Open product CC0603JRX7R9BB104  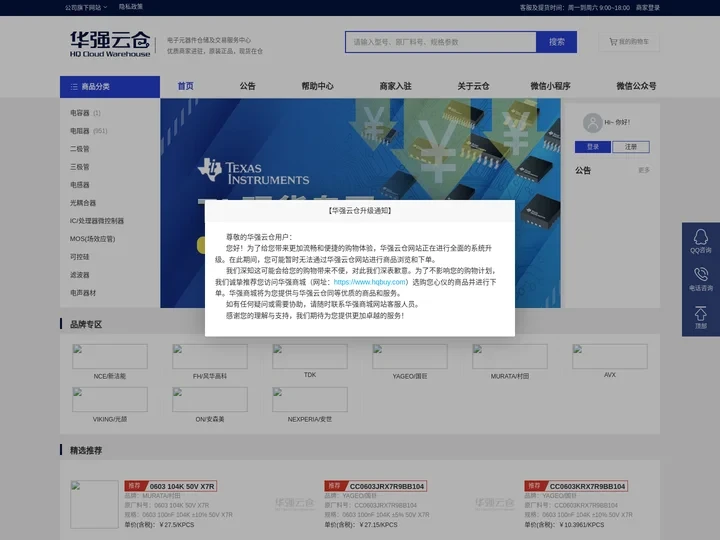click(387, 486)
